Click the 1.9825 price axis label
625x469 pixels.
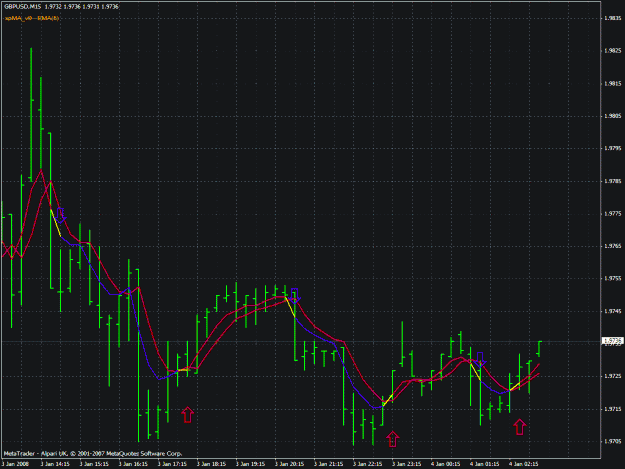coord(613,51)
